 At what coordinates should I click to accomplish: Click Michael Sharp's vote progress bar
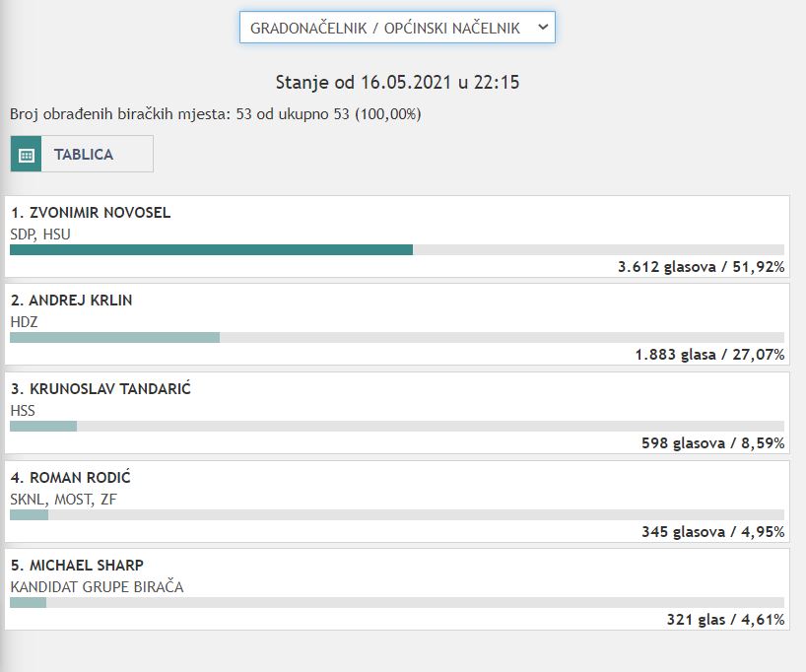point(28,602)
